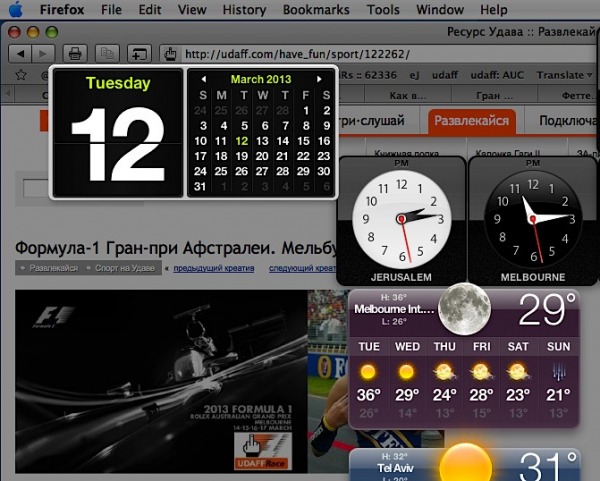Click the new tab toolbar icon

[x=139, y=54]
